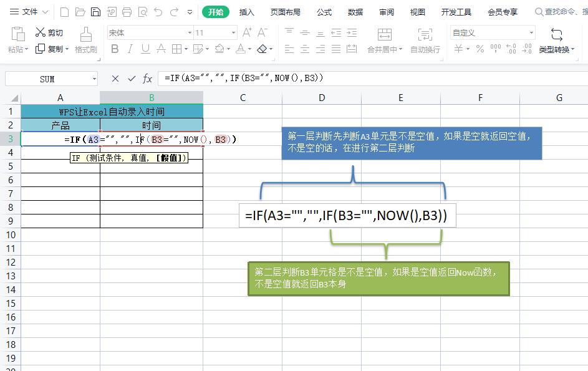This screenshot has width=588, height=371.
Task: Click the Type Conversion (类型转换) button
Action: (x=556, y=40)
